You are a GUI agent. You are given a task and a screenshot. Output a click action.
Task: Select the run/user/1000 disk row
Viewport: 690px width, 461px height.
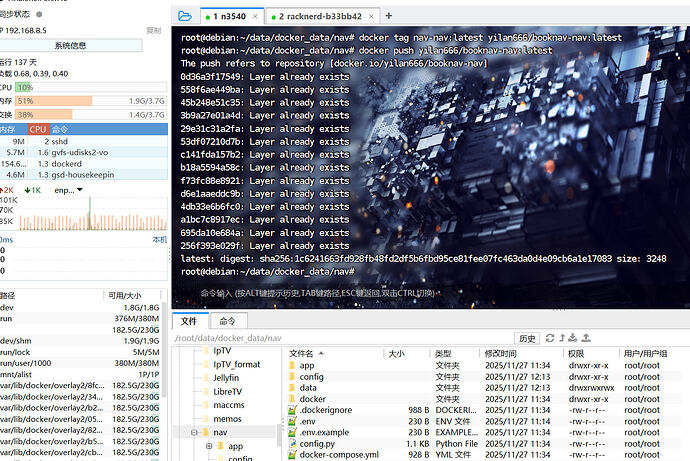(80, 363)
